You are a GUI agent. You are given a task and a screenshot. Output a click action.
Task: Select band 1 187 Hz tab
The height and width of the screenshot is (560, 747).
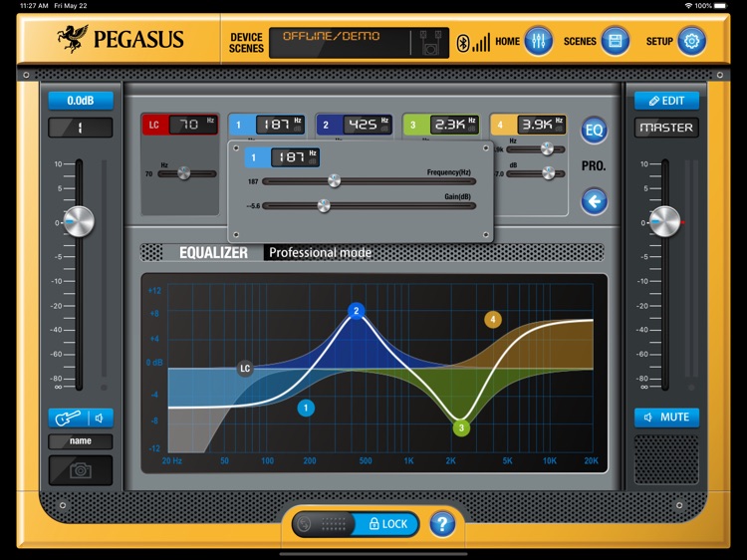(267, 125)
